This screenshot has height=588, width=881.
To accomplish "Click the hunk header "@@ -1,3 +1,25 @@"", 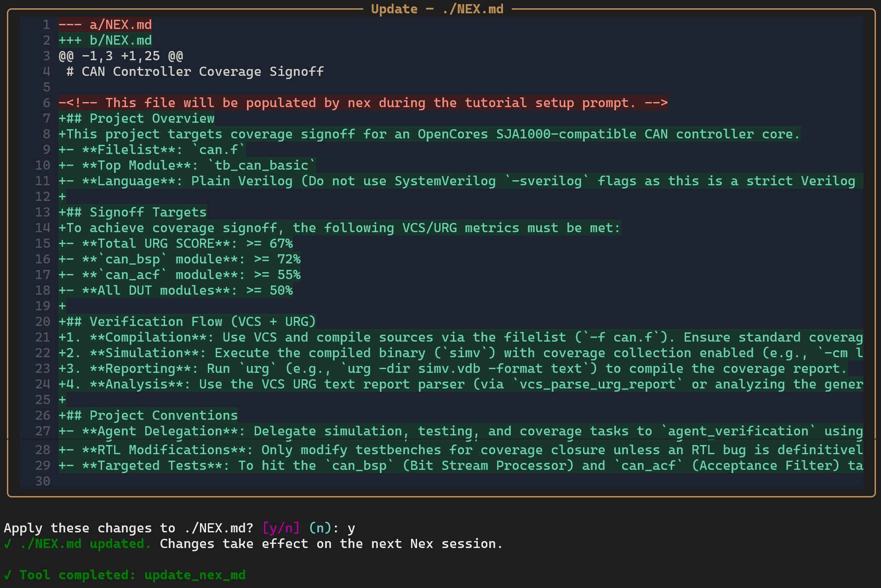I will [x=121, y=56].
